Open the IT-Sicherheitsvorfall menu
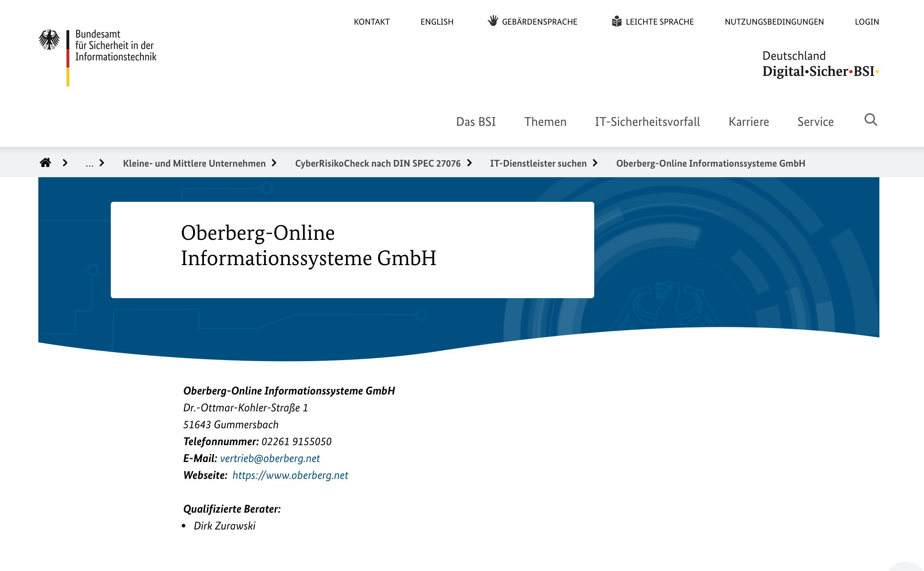924x571 pixels. [x=647, y=122]
